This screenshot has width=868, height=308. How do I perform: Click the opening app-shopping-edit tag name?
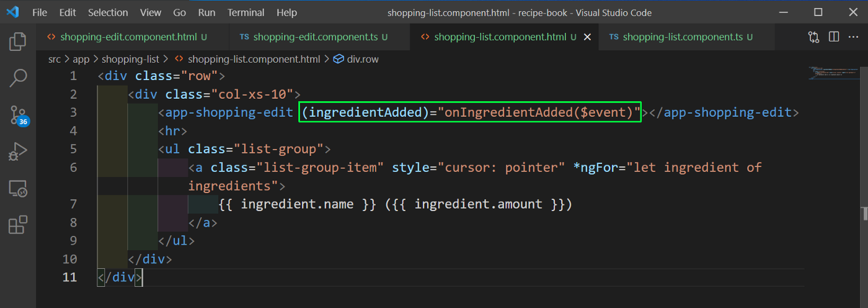pos(229,112)
